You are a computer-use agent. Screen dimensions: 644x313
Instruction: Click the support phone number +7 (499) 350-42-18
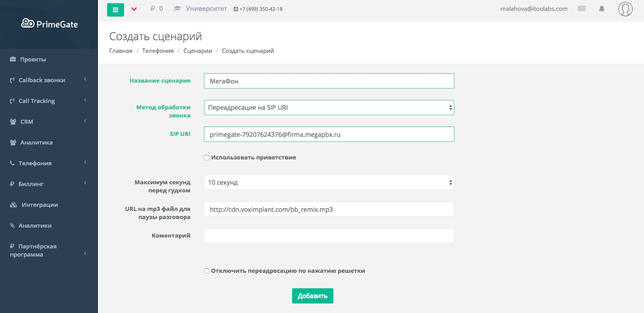coord(258,9)
